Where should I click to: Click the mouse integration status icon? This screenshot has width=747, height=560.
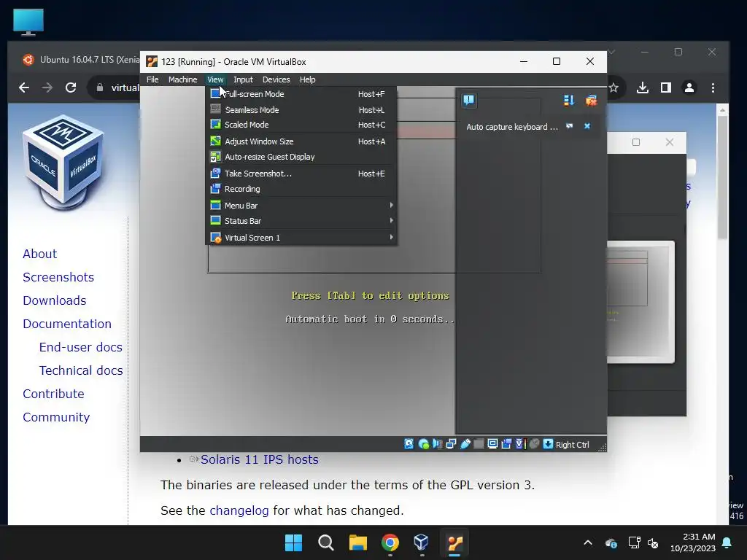click(x=534, y=444)
